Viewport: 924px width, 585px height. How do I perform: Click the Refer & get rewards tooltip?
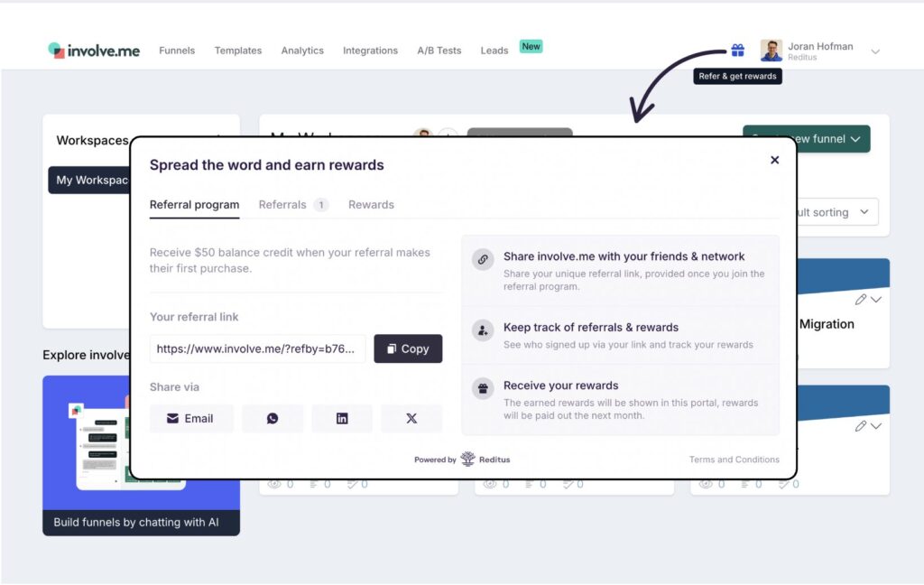pos(737,76)
